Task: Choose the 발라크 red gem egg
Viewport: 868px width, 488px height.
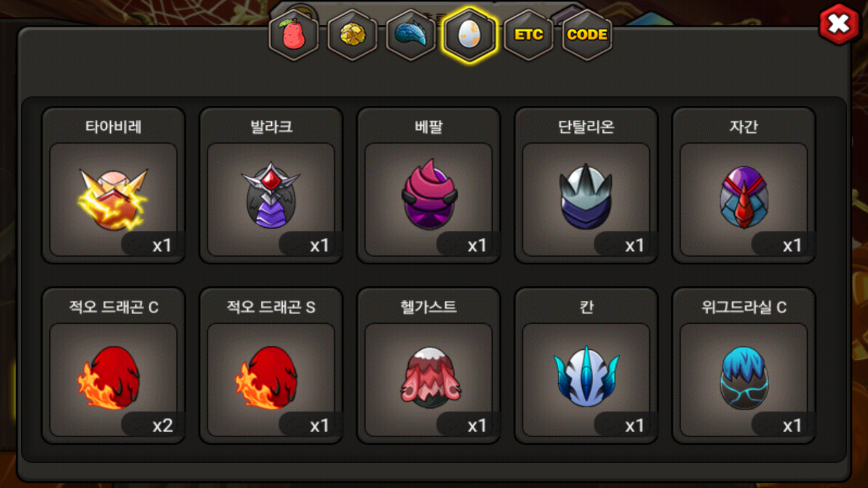Action: (x=271, y=199)
